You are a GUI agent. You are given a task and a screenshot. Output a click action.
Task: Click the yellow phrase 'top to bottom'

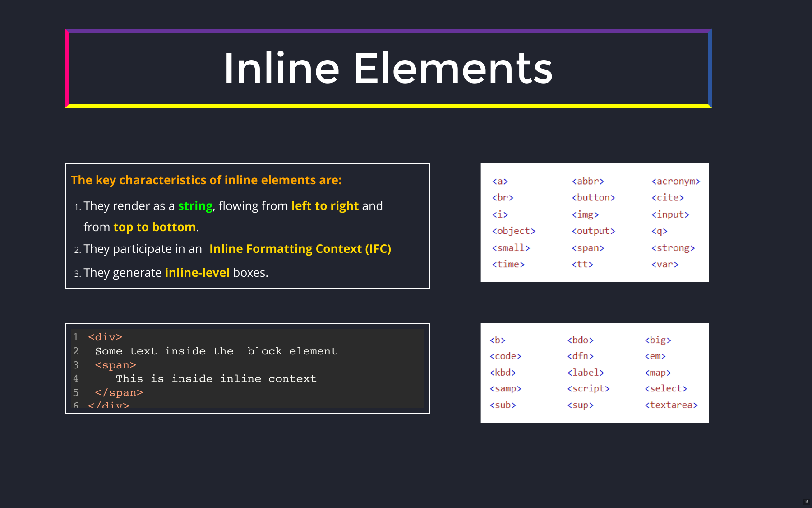(x=154, y=227)
